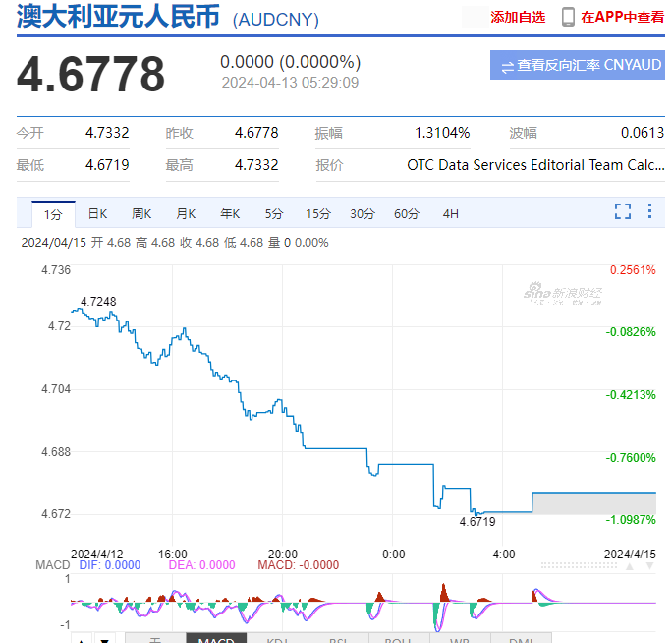672x643 pixels.
Task: Switch to 周K weekly chart tab
Action: tap(141, 213)
